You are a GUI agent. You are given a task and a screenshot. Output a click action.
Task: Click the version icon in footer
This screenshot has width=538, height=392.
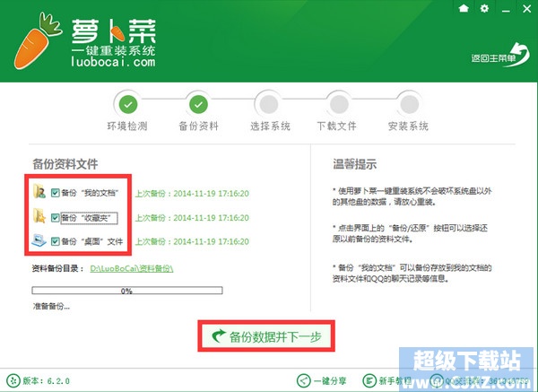pos(13,380)
